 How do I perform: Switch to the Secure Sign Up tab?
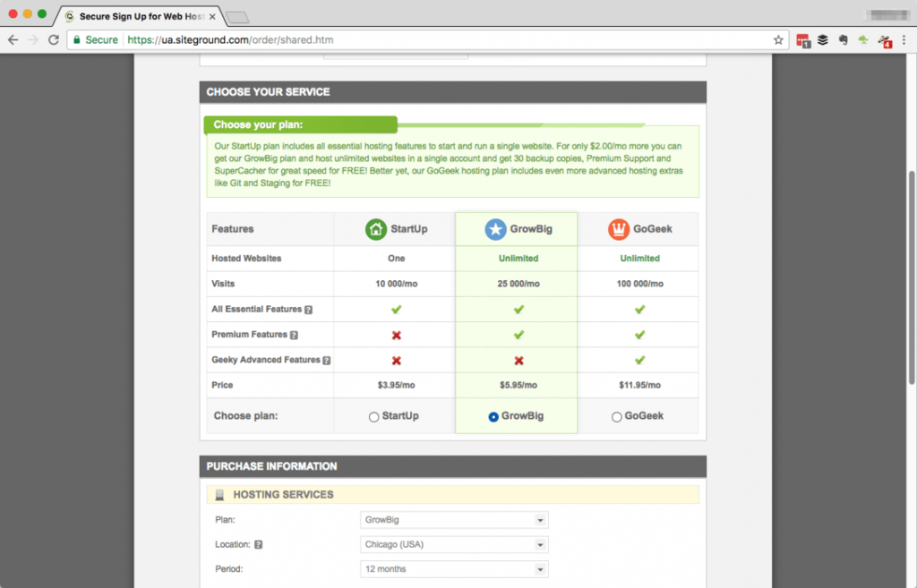pyautogui.click(x=141, y=16)
